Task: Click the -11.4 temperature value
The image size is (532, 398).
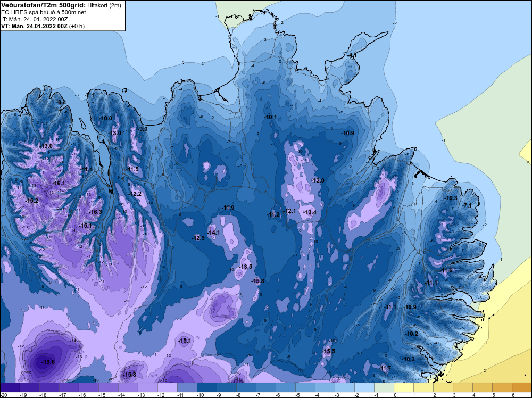Action: click(x=86, y=169)
